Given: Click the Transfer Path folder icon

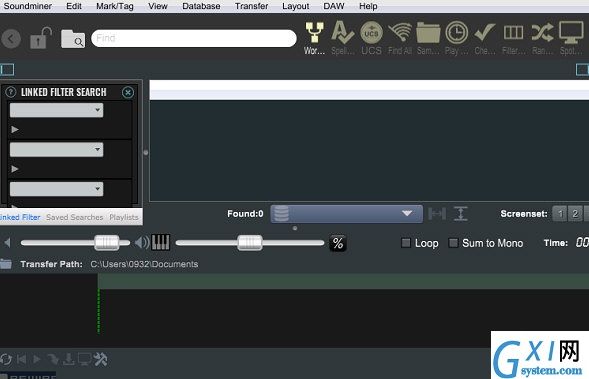Looking at the screenshot, I should (6, 264).
